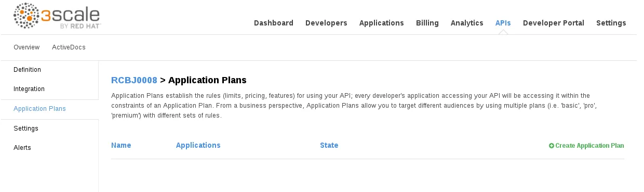This screenshot has height=192, width=644.
Task: Click the Application Plans page heading
Action: pos(207,80)
